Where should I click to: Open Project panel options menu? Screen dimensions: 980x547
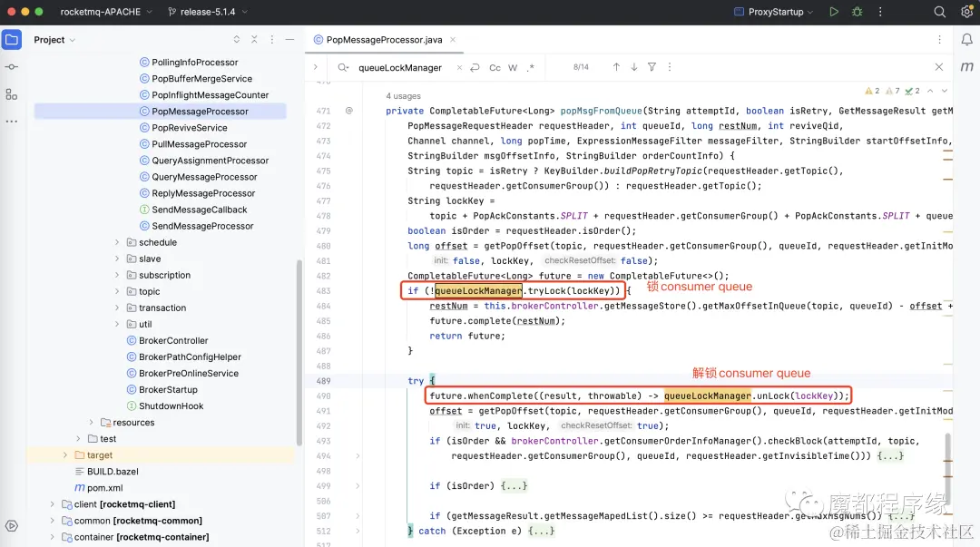(272, 39)
